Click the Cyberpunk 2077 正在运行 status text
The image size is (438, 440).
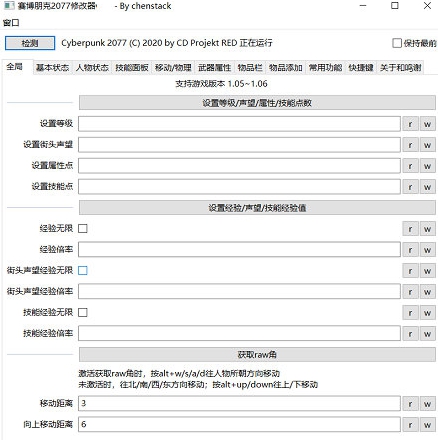pyautogui.click(x=167, y=43)
